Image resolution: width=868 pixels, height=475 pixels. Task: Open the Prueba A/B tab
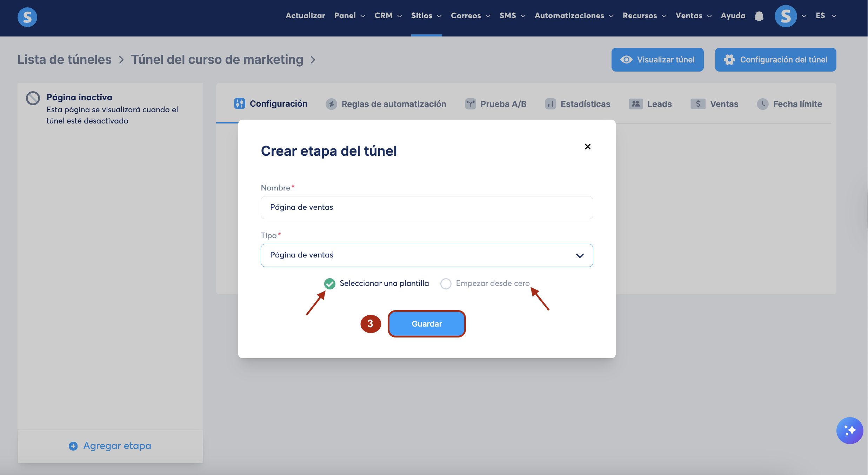click(x=495, y=104)
